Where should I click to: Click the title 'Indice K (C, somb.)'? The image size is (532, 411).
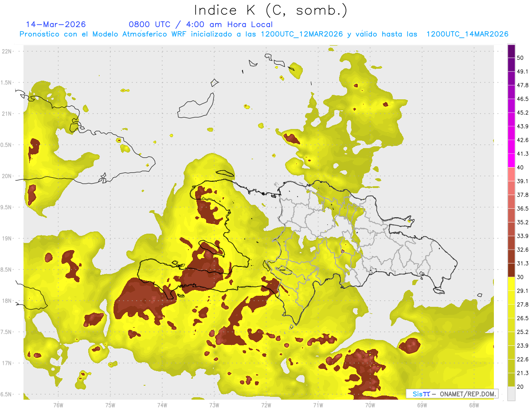coord(270,10)
